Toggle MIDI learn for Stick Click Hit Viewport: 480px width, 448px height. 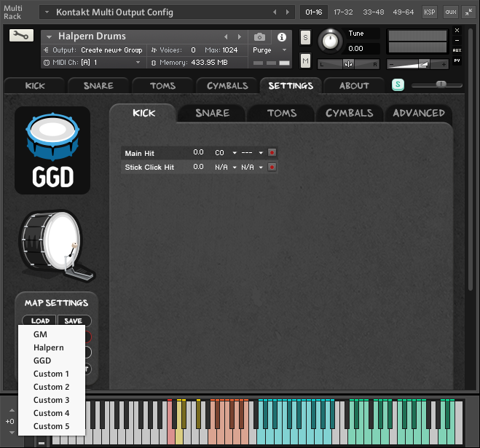pos(272,168)
